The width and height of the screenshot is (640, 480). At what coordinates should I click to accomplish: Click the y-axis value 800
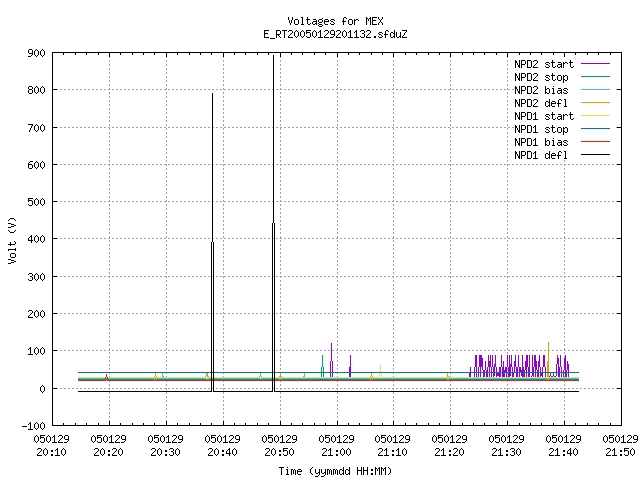click(36, 90)
